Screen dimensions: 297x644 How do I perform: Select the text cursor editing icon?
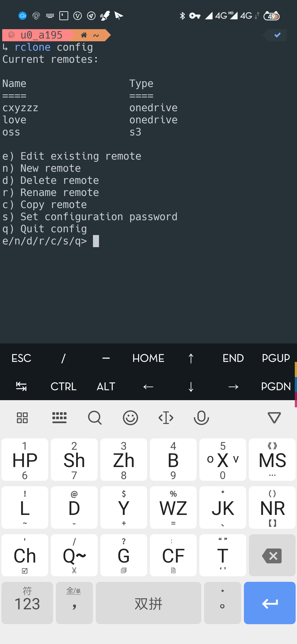[166, 417]
